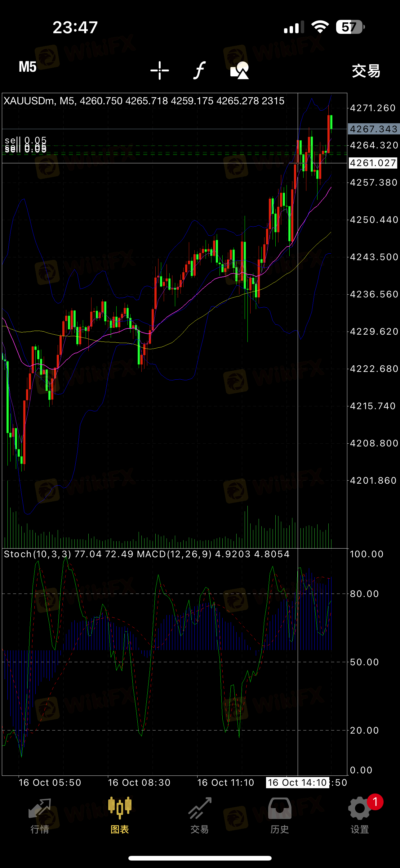Tap the 16 Oct 08:30 time label
Screen dimensions: 400x868
click(x=139, y=782)
